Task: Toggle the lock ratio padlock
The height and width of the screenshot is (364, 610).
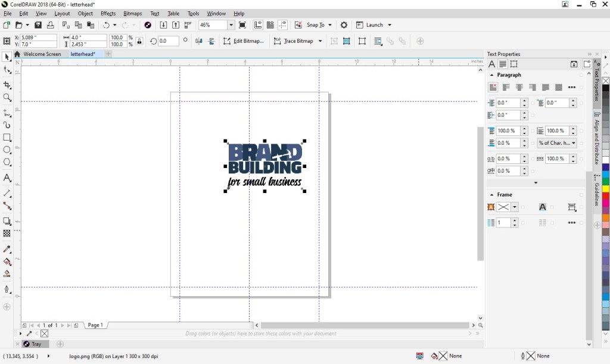Action: coord(139,41)
